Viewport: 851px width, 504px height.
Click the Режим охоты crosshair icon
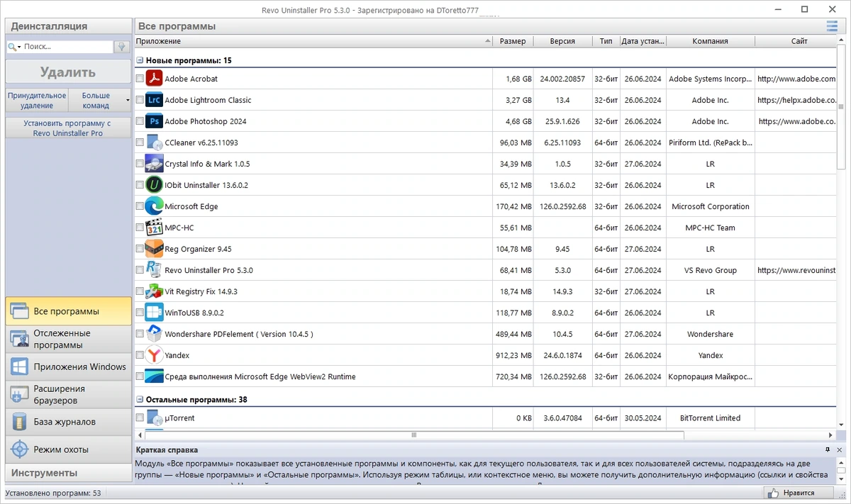pyautogui.click(x=18, y=449)
